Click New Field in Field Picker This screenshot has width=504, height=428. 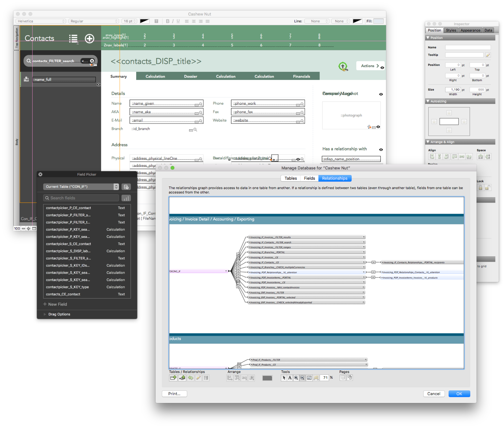coord(55,304)
